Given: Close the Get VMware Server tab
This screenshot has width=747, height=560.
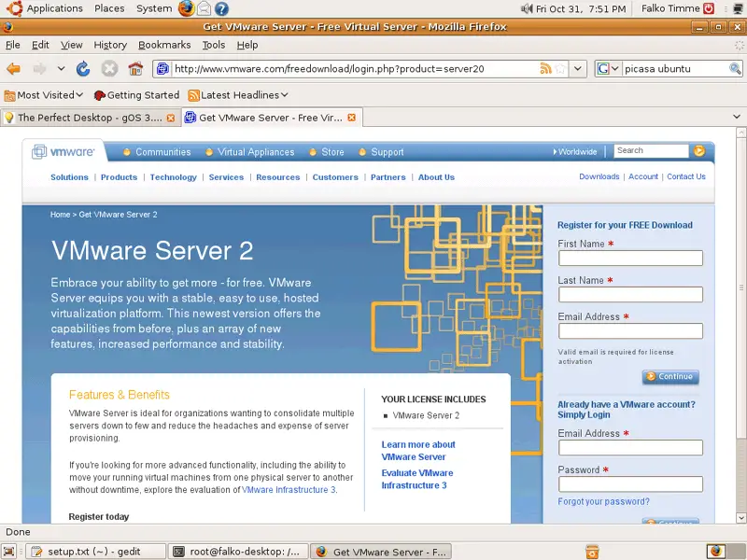Looking at the screenshot, I should (352, 118).
